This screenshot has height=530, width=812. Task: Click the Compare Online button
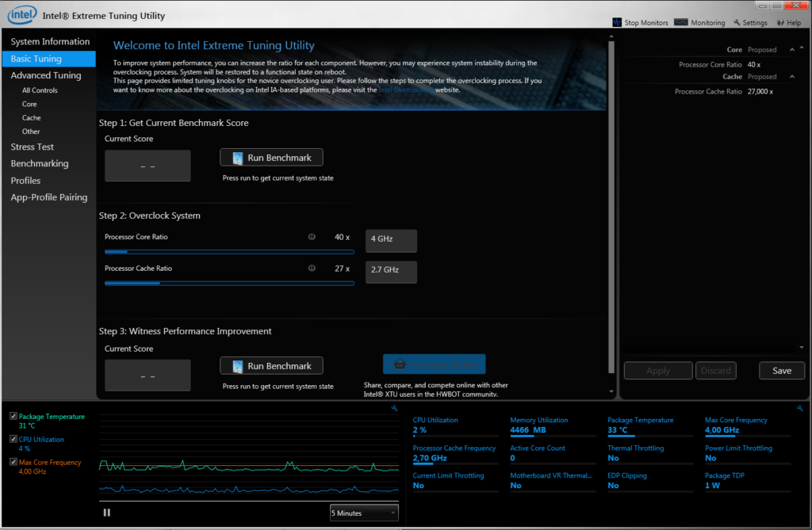[435, 364]
